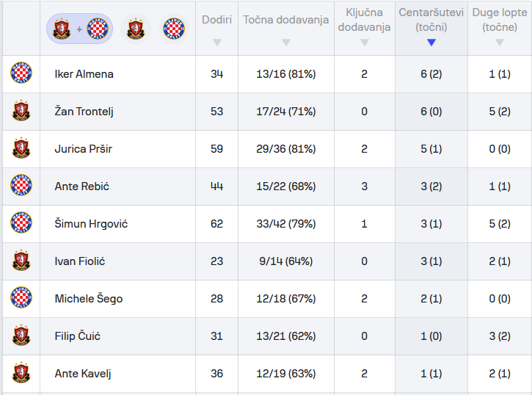Click the Hajduk crest next to Michele Šego
The width and height of the screenshot is (532, 395).
pyautogui.click(x=21, y=298)
